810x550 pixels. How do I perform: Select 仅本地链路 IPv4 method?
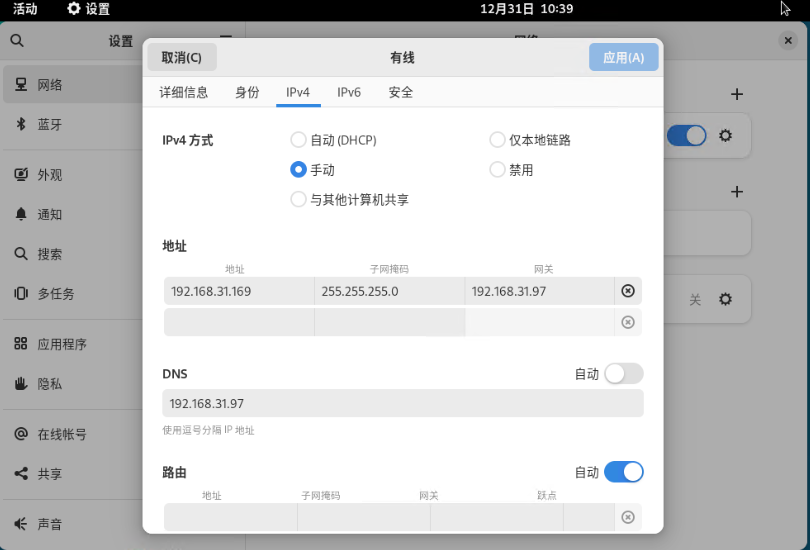[530, 140]
